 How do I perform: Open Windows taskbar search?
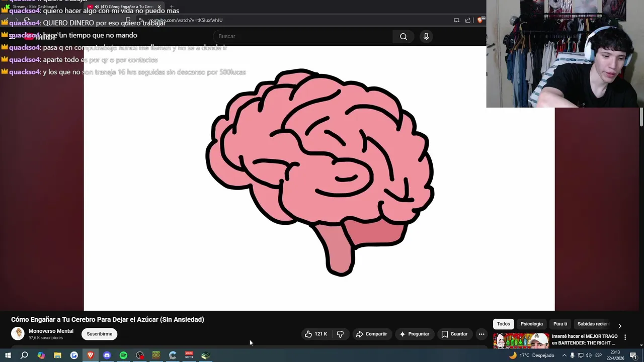coord(24,355)
